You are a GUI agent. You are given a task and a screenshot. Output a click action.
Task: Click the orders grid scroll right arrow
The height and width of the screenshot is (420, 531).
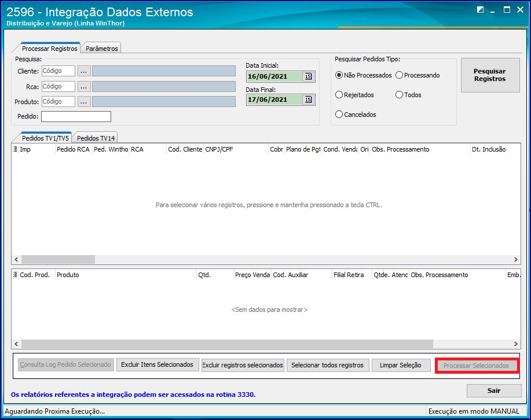(516, 260)
